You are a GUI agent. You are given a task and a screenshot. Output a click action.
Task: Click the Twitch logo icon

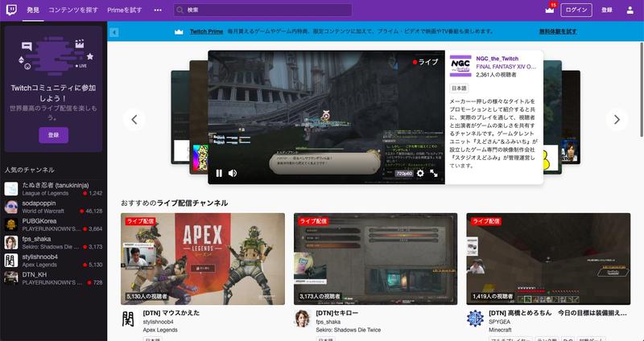click(11, 10)
